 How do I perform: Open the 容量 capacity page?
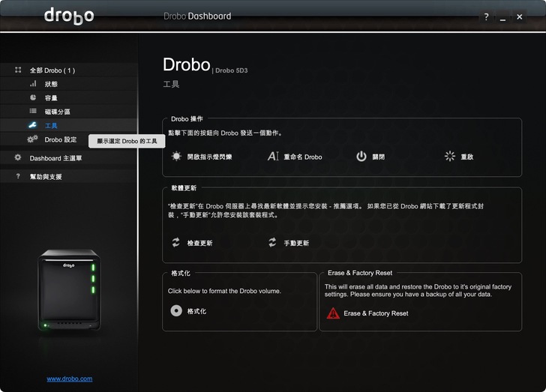(x=69, y=98)
